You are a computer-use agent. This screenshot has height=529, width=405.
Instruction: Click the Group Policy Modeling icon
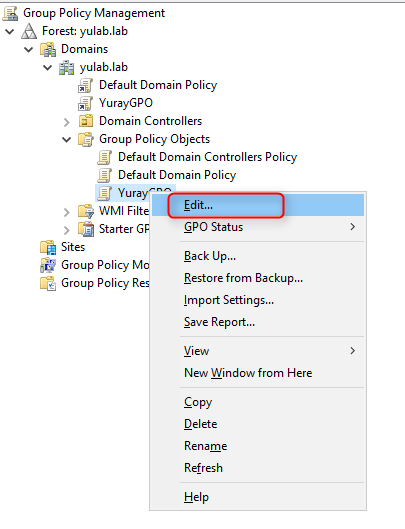[48, 265]
